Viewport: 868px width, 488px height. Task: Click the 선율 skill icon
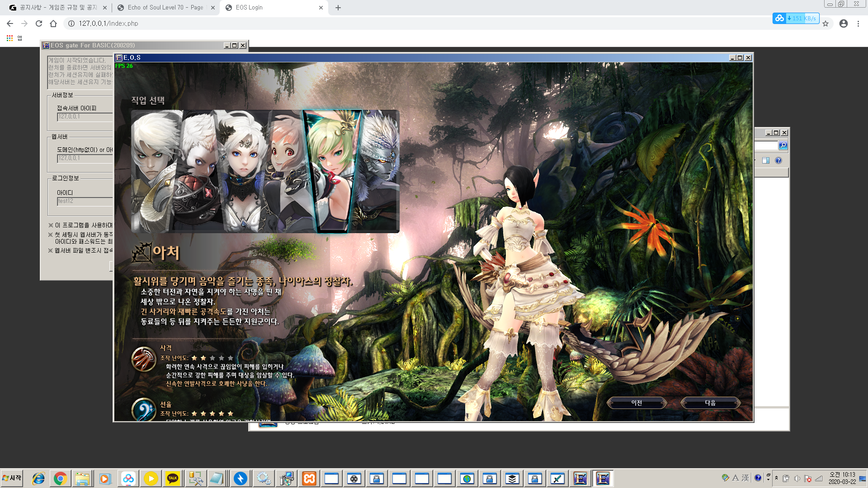coord(144,409)
